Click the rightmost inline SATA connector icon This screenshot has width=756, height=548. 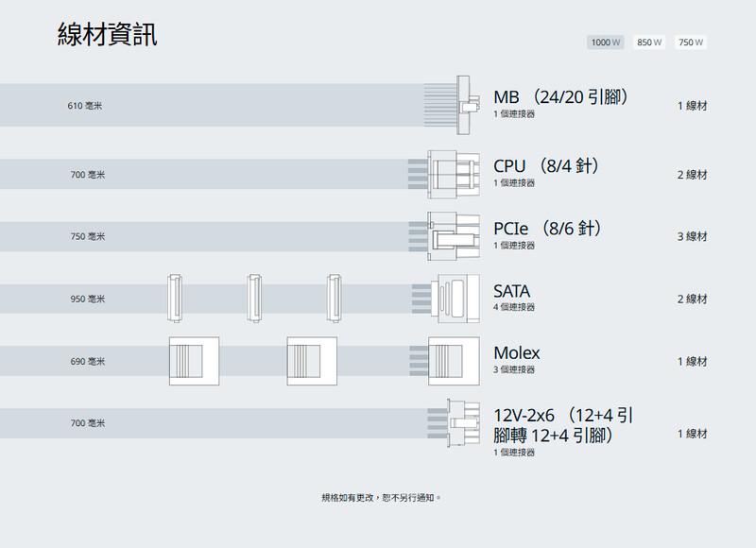point(334,298)
